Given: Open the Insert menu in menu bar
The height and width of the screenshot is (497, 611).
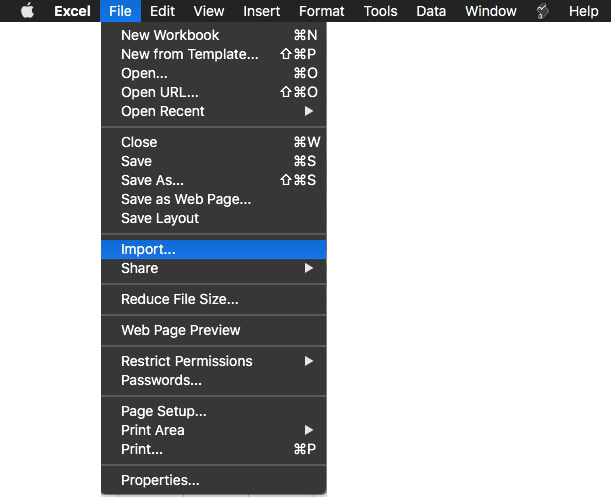Looking at the screenshot, I should tap(262, 11).
